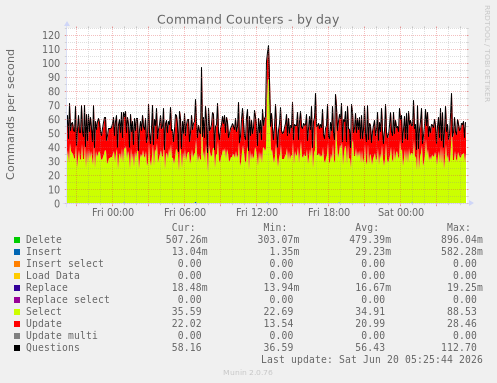This screenshot has height=383, width=497.
Task: Click the Replace min value 13.94m
Action: click(281, 287)
